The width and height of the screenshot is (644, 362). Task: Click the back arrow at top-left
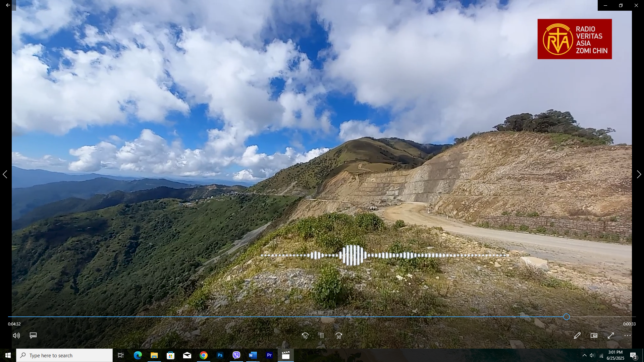click(8, 5)
